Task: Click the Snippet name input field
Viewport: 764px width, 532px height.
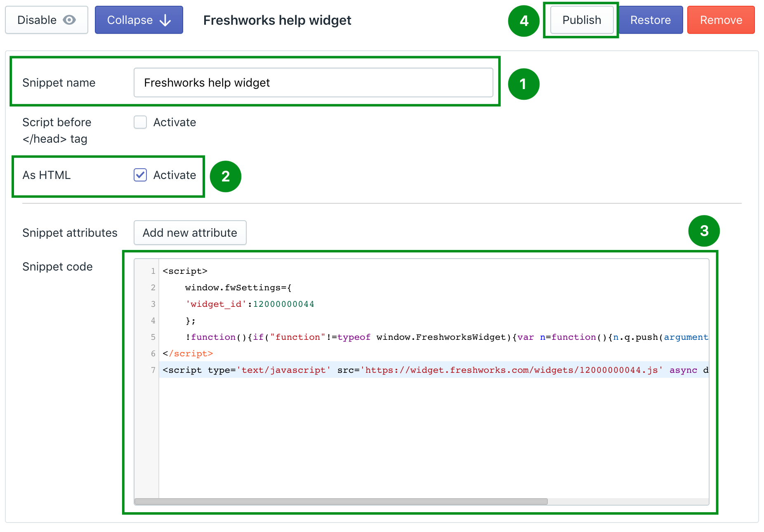Action: click(314, 82)
